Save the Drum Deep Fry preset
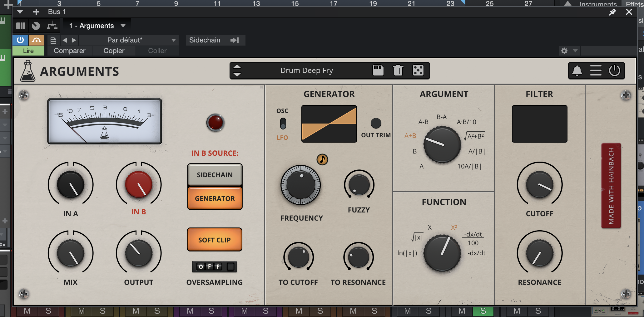The height and width of the screenshot is (317, 644). click(378, 70)
